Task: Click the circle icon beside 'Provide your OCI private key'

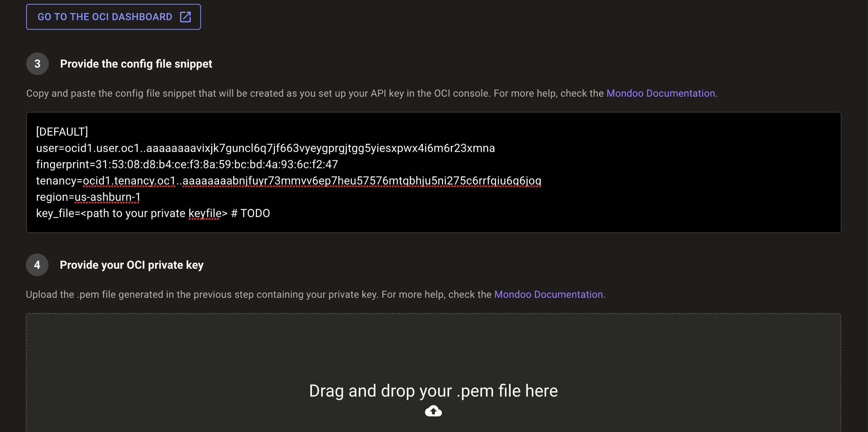Action: pyautogui.click(x=37, y=265)
